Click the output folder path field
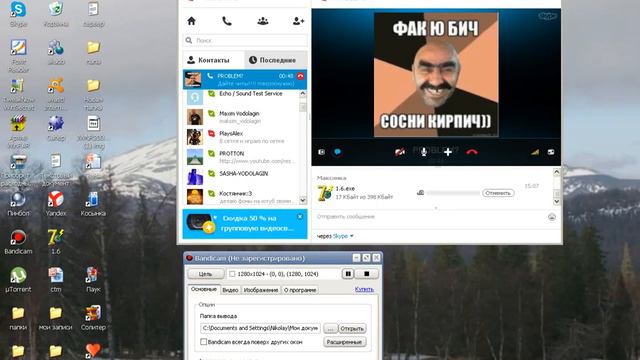 click(260, 328)
